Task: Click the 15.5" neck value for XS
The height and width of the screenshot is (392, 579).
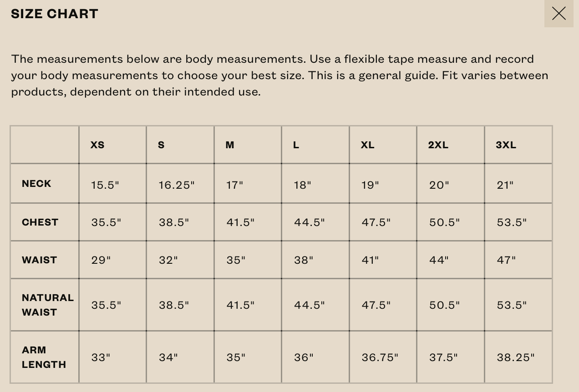Action: (x=105, y=185)
